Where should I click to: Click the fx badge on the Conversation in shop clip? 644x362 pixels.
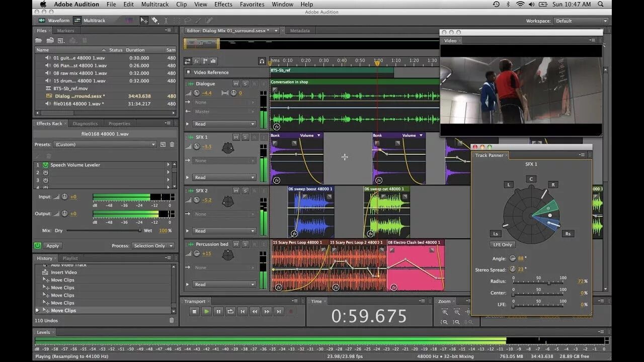[276, 126]
